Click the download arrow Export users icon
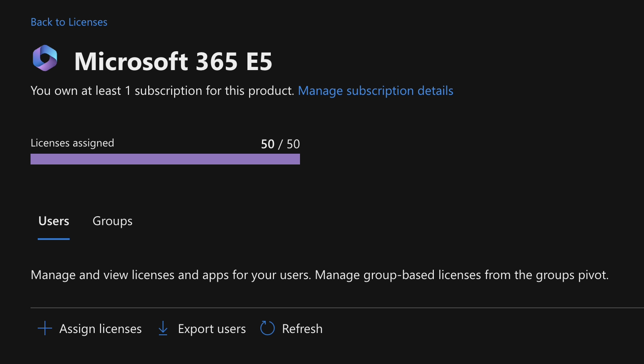The image size is (644, 364). point(163,329)
